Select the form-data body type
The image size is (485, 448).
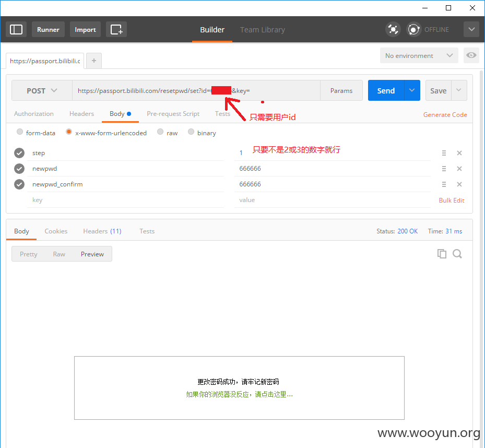pos(20,132)
